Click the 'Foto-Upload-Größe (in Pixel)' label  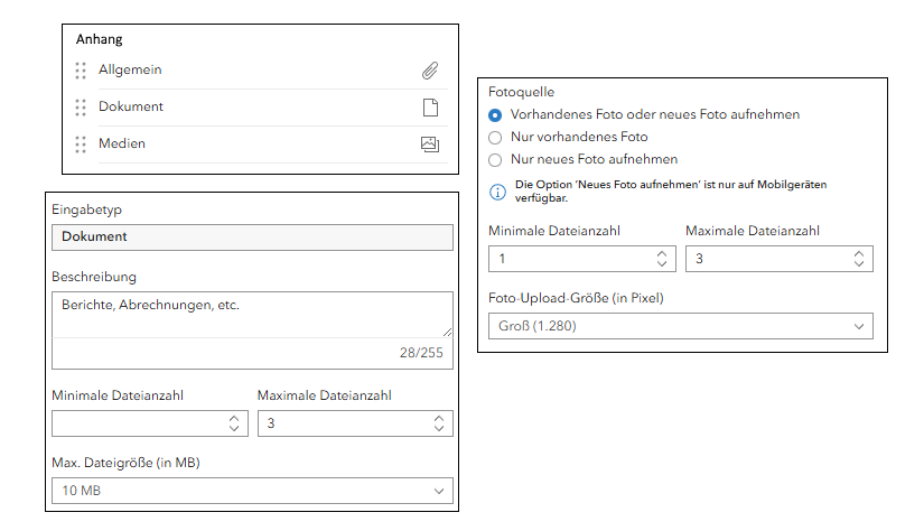click(576, 298)
